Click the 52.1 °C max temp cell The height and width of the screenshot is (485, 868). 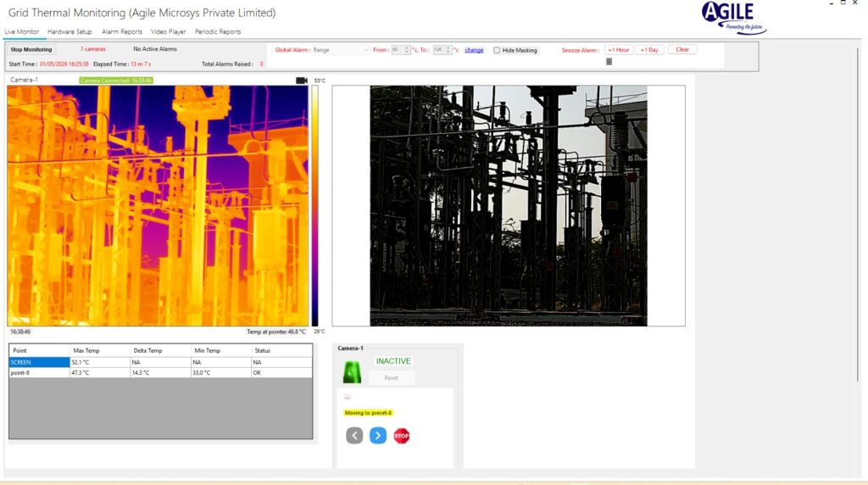coord(100,362)
